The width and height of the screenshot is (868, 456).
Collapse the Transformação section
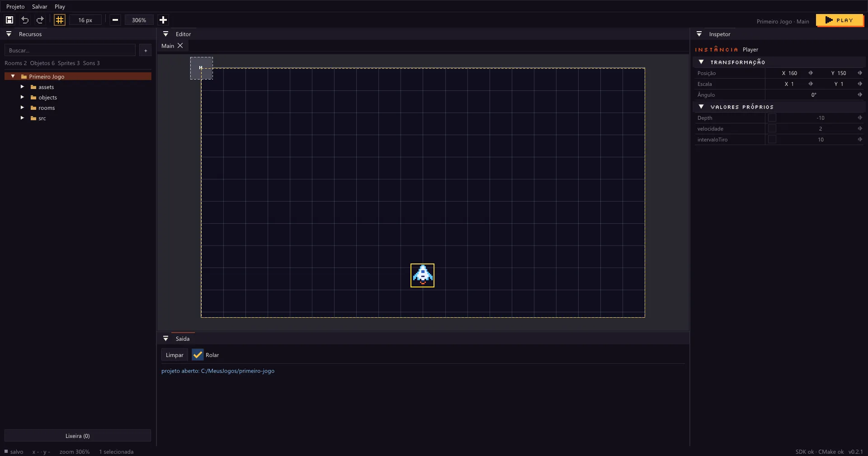tap(701, 62)
